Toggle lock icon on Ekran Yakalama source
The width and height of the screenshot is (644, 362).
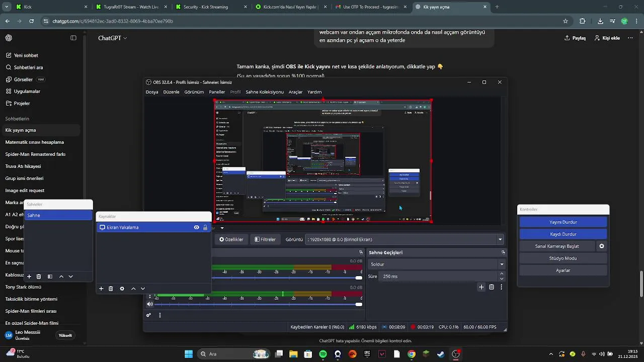tap(205, 227)
